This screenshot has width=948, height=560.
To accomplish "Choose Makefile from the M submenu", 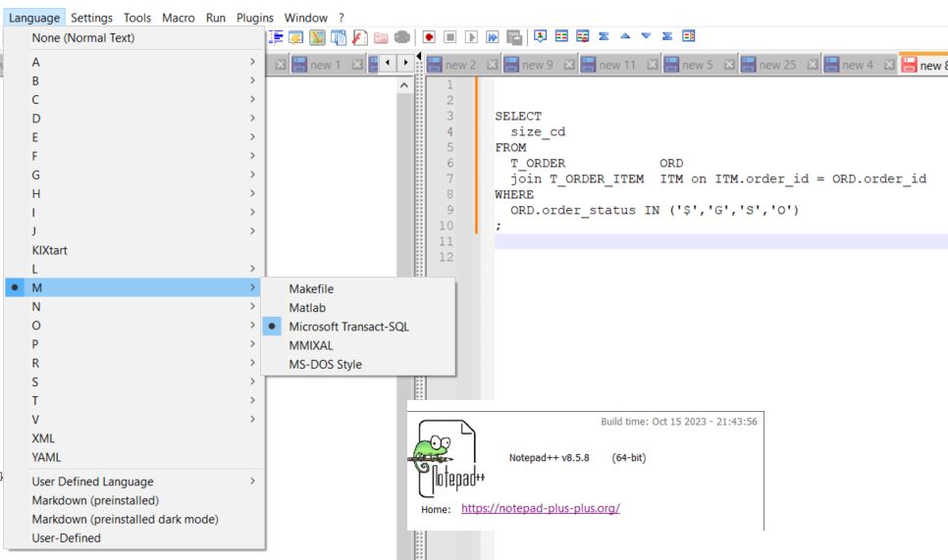I will pyautogui.click(x=358, y=289).
